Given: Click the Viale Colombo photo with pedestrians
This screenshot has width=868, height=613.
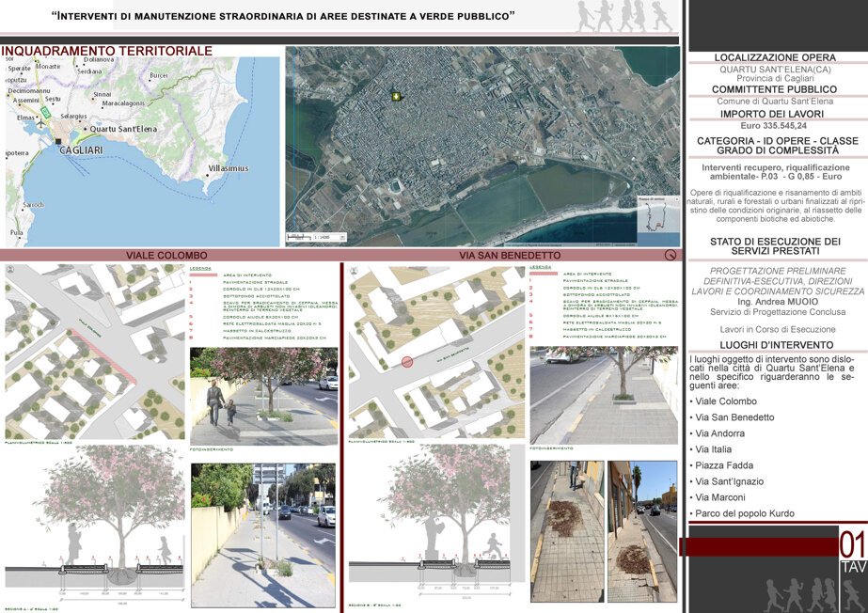Looking at the screenshot, I should tap(263, 396).
